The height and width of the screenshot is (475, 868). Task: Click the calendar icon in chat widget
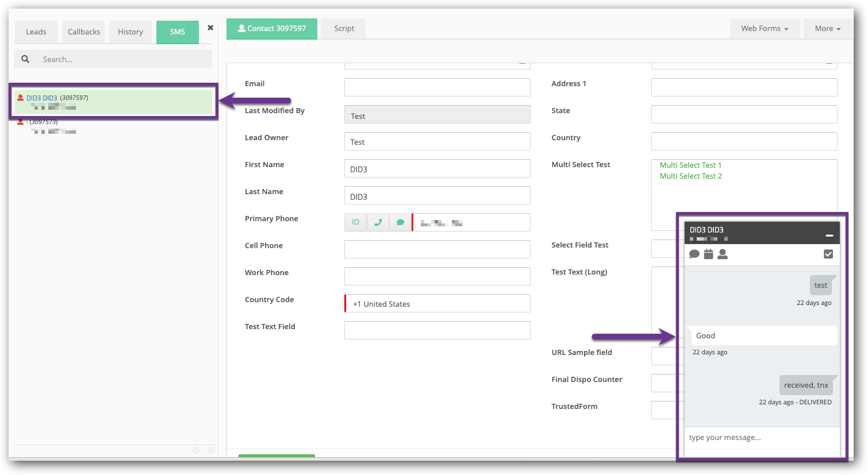point(708,254)
